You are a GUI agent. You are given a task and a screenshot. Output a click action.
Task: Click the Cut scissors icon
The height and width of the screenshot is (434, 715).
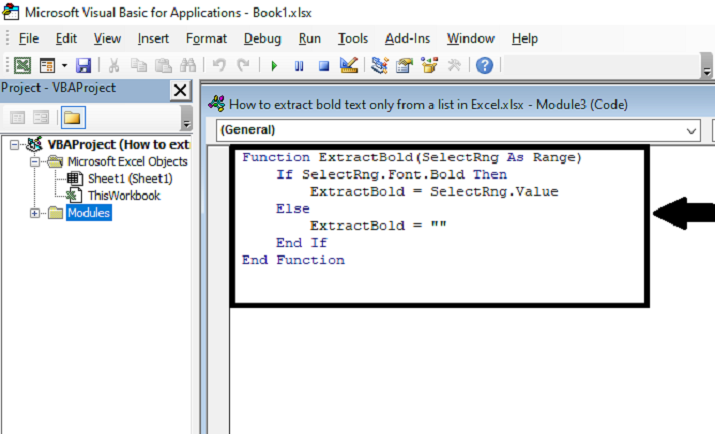tap(114, 66)
